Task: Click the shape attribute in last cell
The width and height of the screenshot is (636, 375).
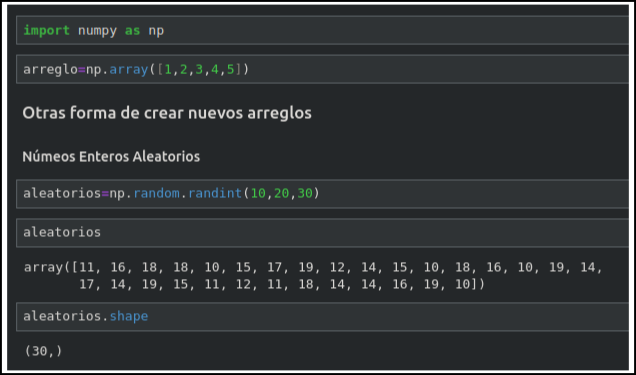Action: (x=129, y=317)
